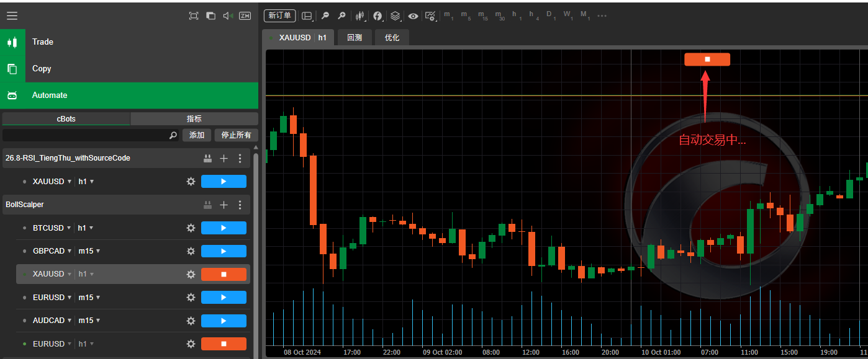Start the GBPCAD m15 instance

point(224,251)
